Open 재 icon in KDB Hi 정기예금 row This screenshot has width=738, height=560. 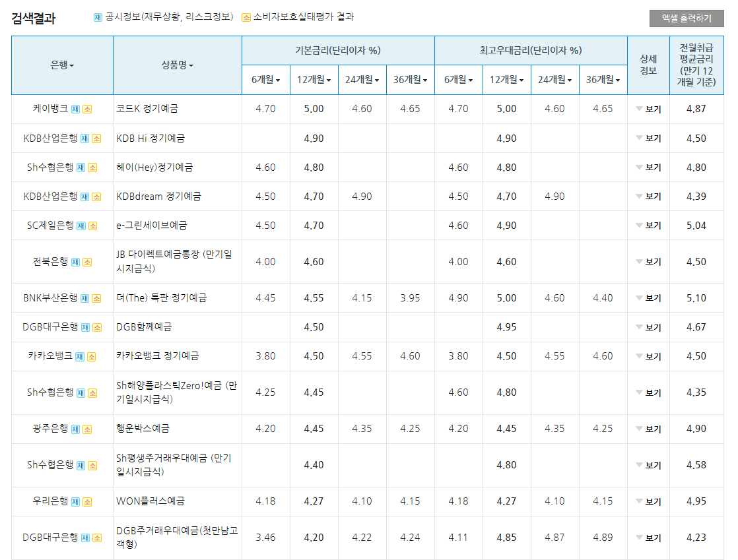pos(84,139)
